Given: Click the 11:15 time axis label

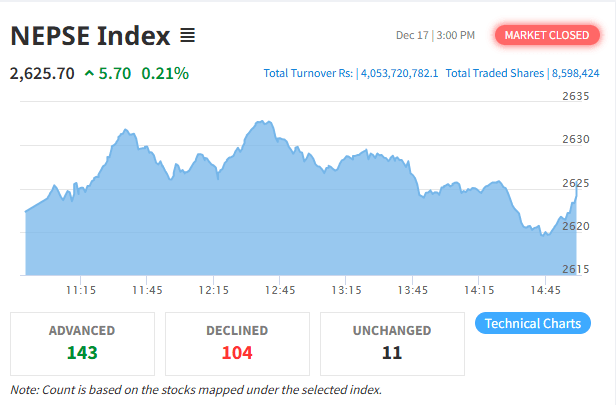Looking at the screenshot, I should pyautogui.click(x=81, y=290).
